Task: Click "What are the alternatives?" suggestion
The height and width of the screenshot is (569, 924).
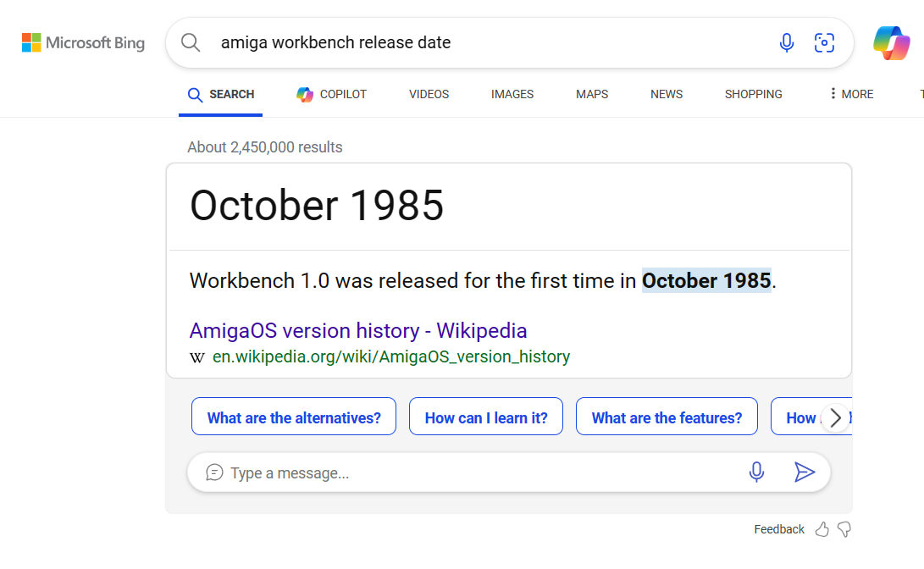Action: pyautogui.click(x=294, y=417)
